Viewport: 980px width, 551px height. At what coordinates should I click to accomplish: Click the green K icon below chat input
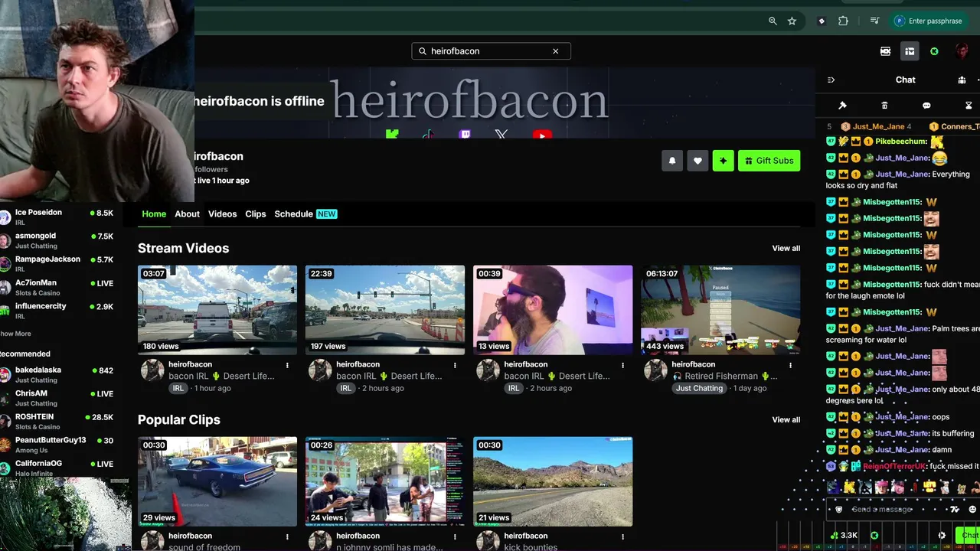click(x=874, y=536)
